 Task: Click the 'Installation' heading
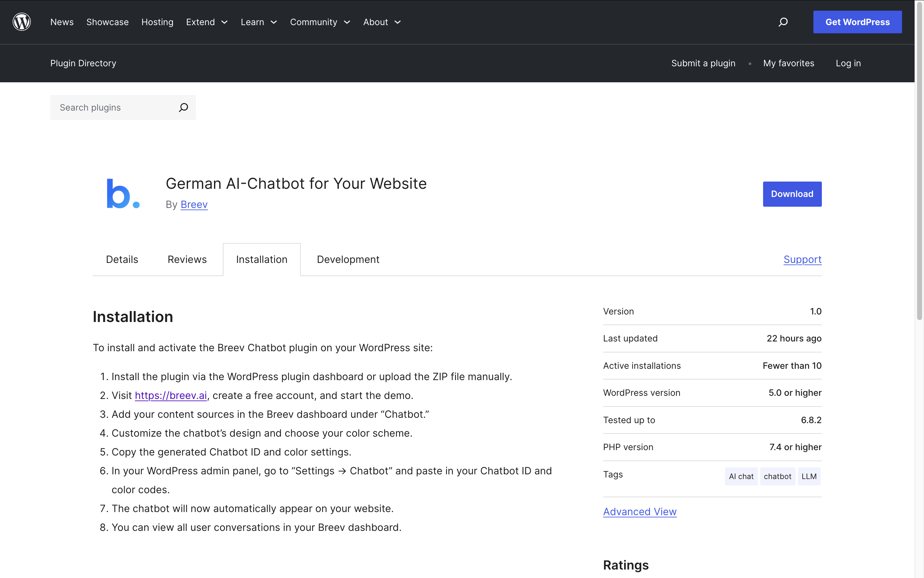(x=133, y=317)
